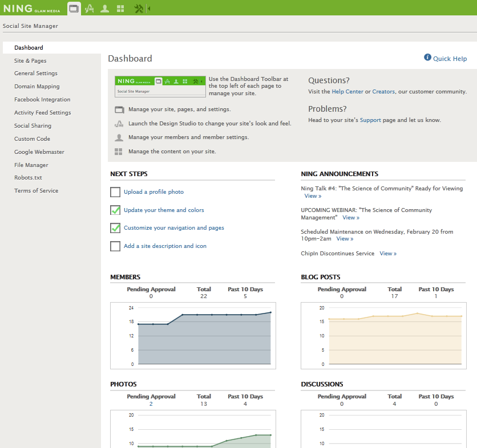Open Terms of Service page
Viewport: 477px width, 448px height.
[36, 190]
